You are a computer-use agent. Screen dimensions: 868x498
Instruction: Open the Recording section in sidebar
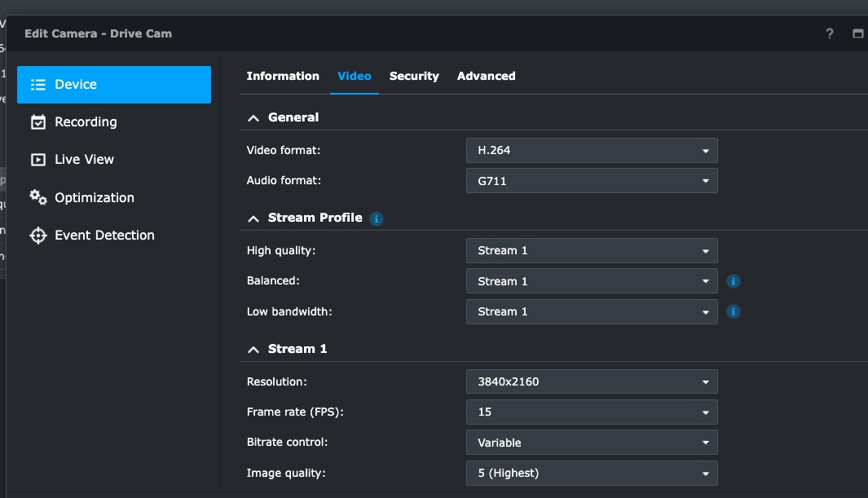click(x=86, y=122)
